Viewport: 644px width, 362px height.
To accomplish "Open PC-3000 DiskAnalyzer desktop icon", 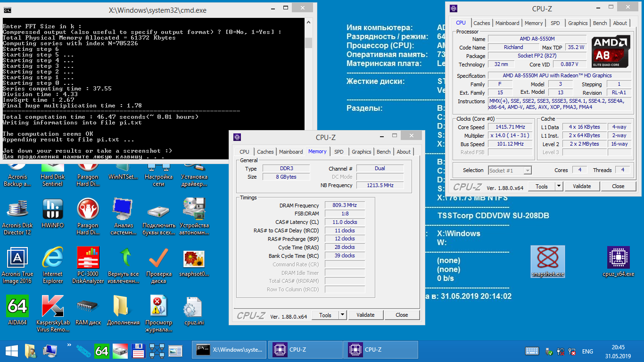I will coord(88,265).
